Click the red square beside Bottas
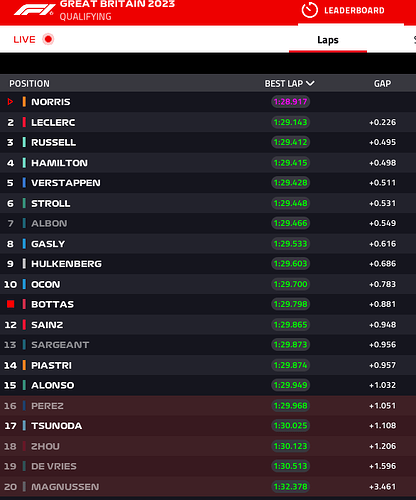 [x=11, y=304]
